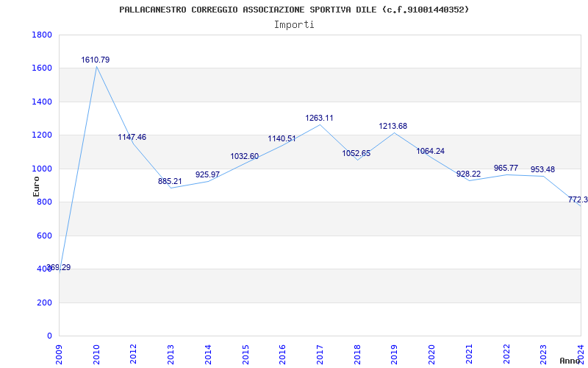Select the 1263.11 data label
Image resolution: width=588 pixels, height=368 pixels.
pyautogui.click(x=319, y=118)
